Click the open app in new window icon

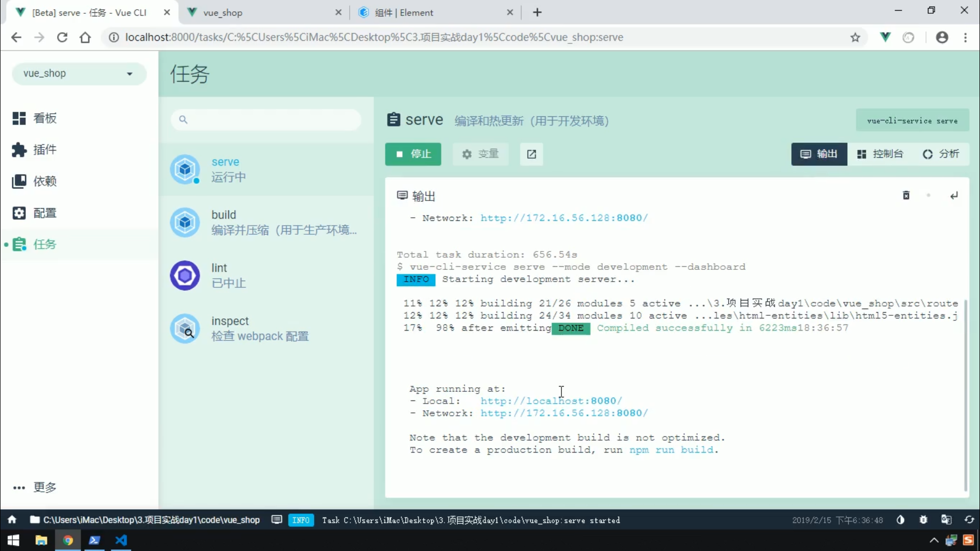pos(531,154)
